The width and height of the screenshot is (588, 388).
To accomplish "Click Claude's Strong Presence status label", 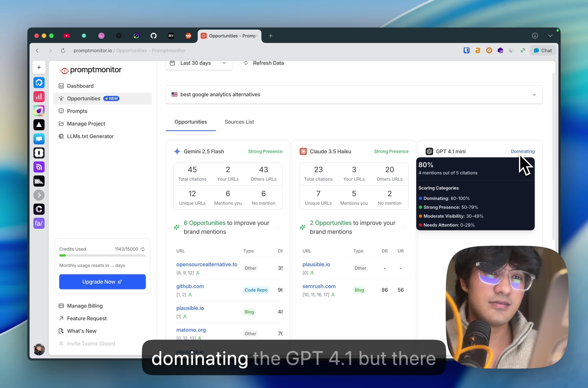I will 391,151.
